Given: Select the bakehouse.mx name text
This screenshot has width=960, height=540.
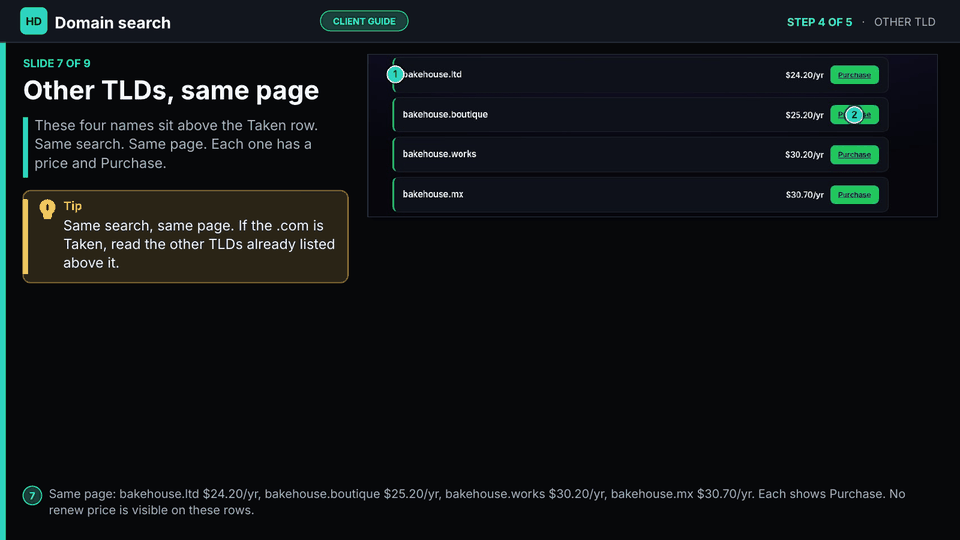Looking at the screenshot, I should click(433, 194).
